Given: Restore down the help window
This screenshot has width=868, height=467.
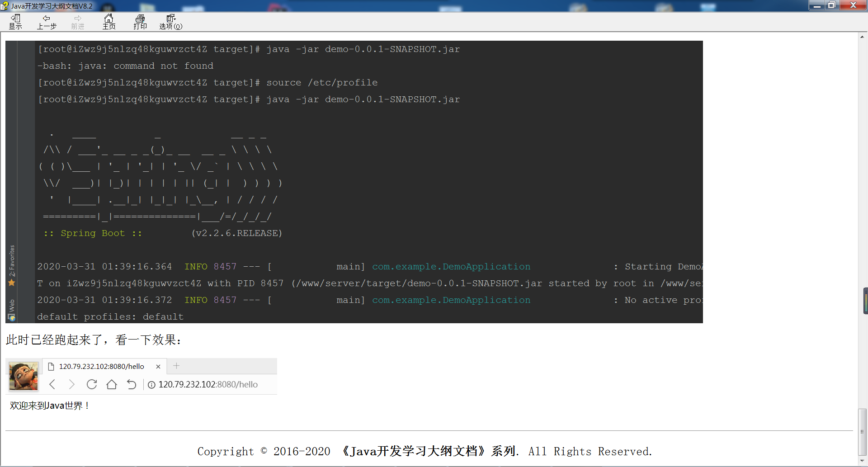Looking at the screenshot, I should [x=831, y=5].
